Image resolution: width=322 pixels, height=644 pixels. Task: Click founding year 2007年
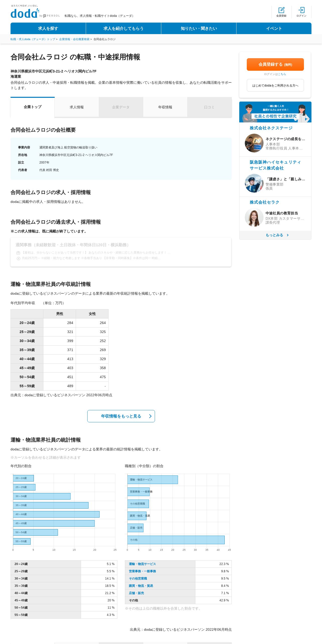click(x=44, y=163)
